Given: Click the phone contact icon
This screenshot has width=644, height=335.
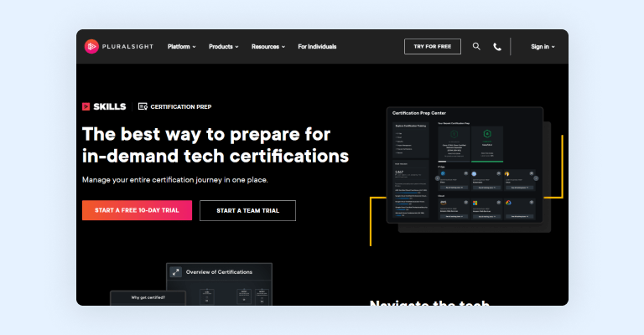Looking at the screenshot, I should click(x=497, y=47).
